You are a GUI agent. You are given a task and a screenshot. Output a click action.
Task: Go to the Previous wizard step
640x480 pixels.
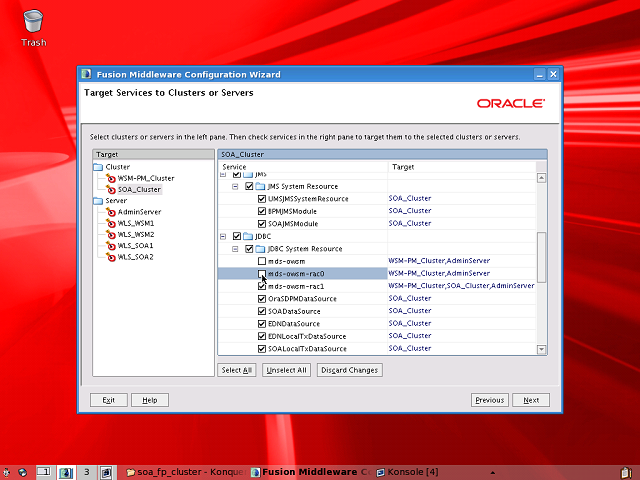point(490,400)
